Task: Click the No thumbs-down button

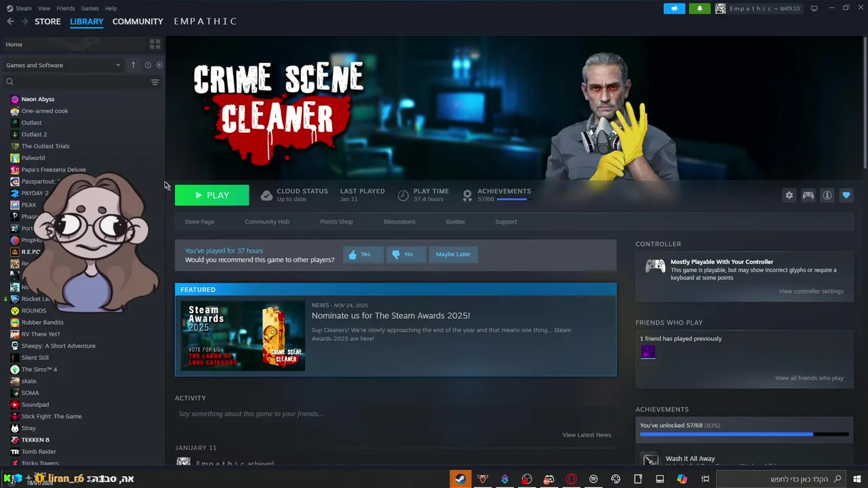Action: coord(406,254)
